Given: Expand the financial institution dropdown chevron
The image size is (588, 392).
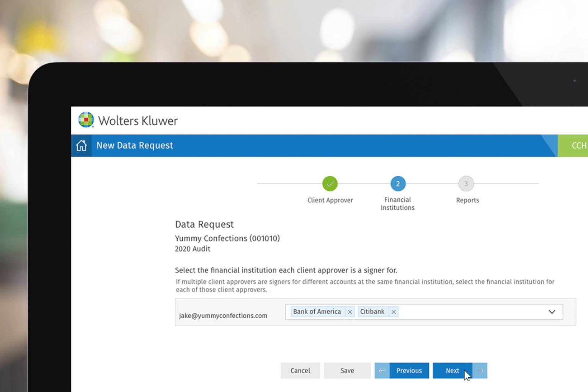Looking at the screenshot, I should coord(552,312).
